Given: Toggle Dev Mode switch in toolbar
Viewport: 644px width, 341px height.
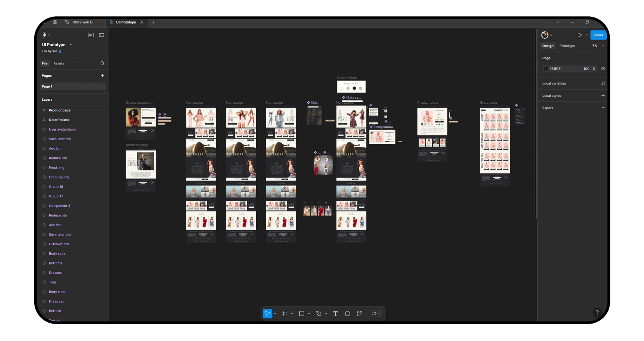Looking at the screenshot, I should tap(374, 313).
